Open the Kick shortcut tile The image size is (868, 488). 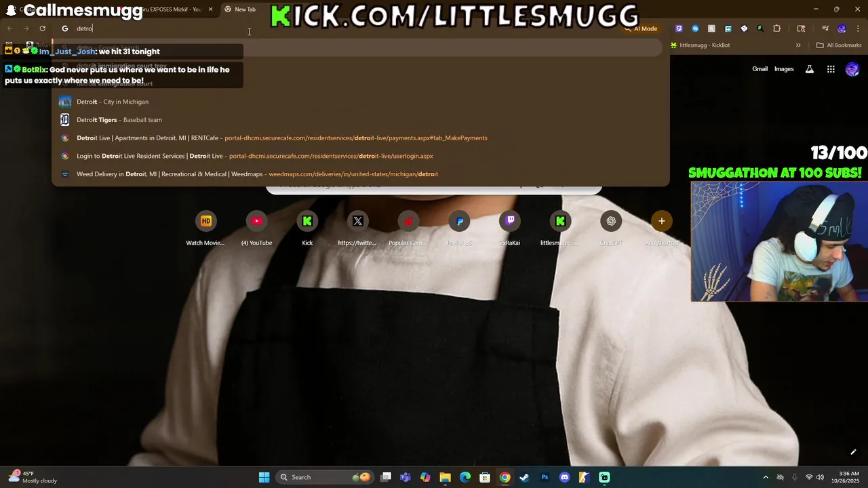click(x=307, y=228)
